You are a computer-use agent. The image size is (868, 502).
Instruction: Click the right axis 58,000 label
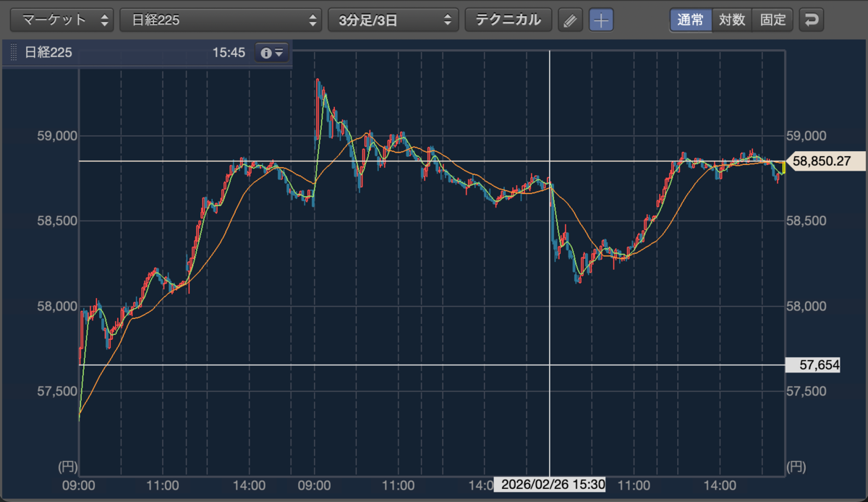click(x=807, y=307)
